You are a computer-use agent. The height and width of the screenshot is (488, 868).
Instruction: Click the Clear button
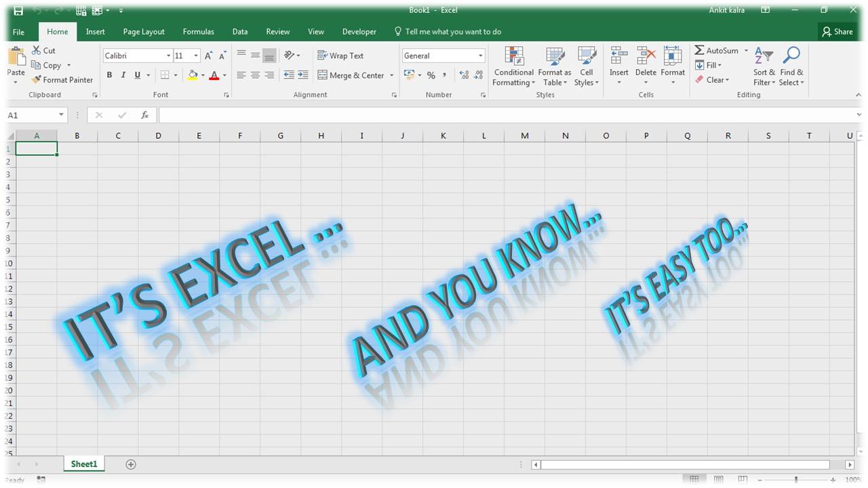[x=712, y=80]
